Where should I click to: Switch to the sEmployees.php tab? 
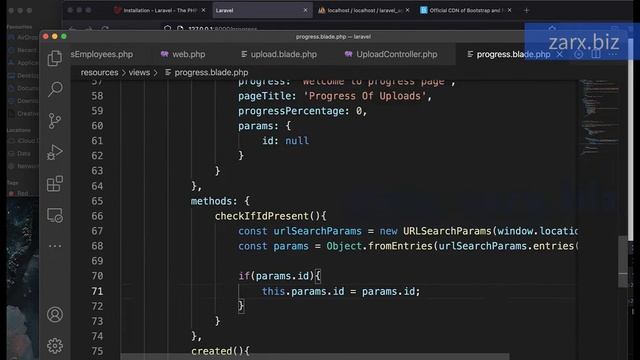click(x=102, y=54)
